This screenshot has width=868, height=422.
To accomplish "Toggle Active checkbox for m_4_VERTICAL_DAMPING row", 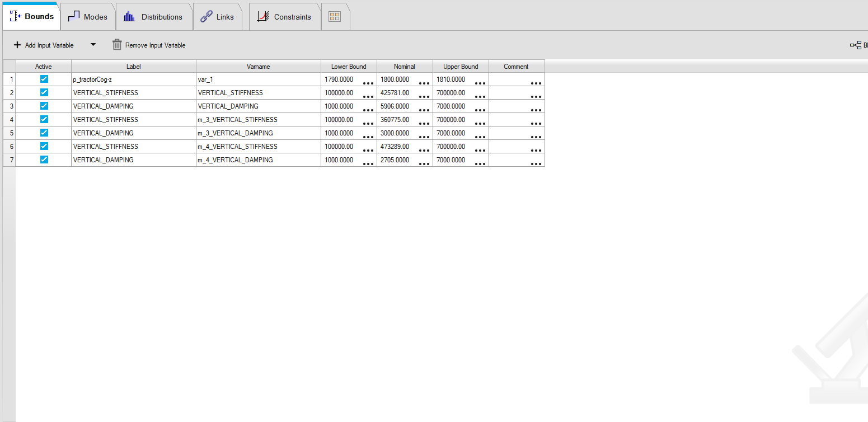I will [44, 160].
